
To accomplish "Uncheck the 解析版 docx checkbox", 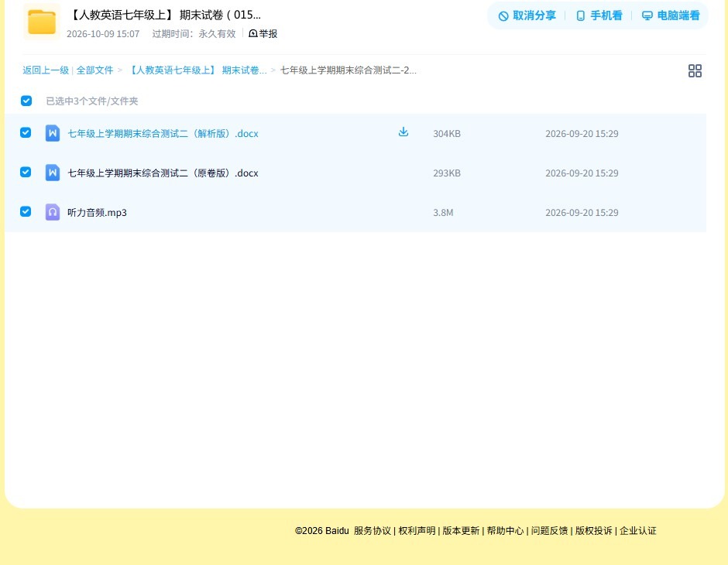I will point(26,132).
